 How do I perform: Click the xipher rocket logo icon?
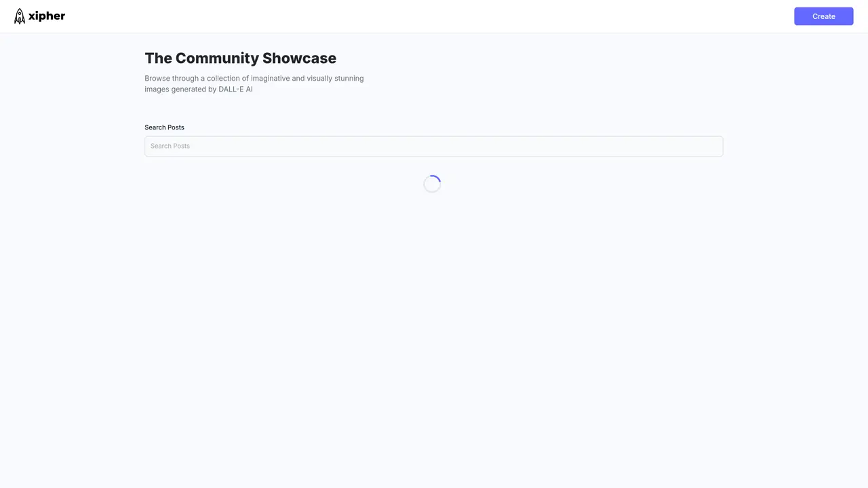click(20, 16)
